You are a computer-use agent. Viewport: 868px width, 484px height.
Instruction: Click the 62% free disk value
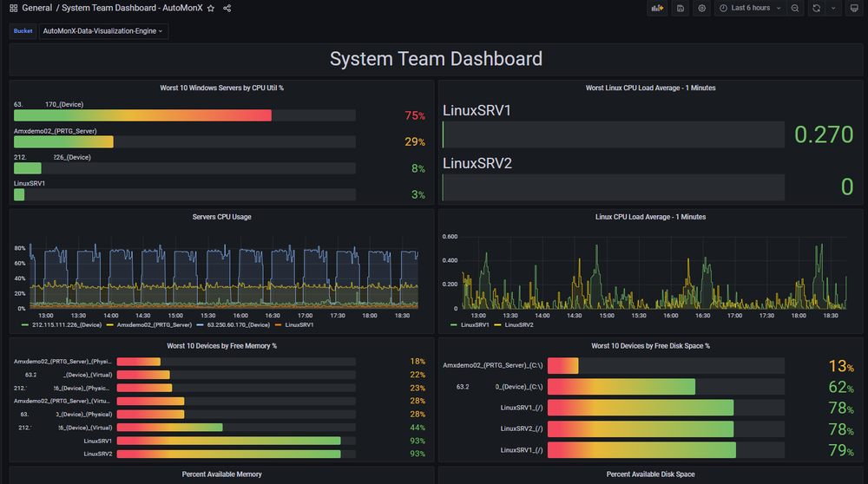[x=841, y=387]
